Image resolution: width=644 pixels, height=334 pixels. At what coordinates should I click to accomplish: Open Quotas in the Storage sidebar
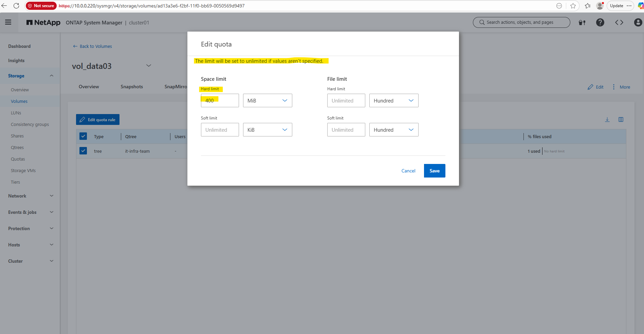[x=18, y=159]
